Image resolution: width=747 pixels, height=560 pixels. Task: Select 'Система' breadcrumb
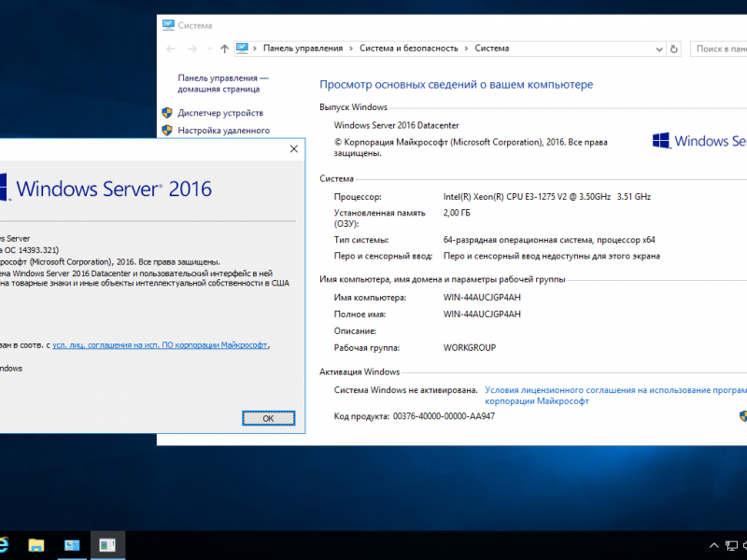(492, 49)
